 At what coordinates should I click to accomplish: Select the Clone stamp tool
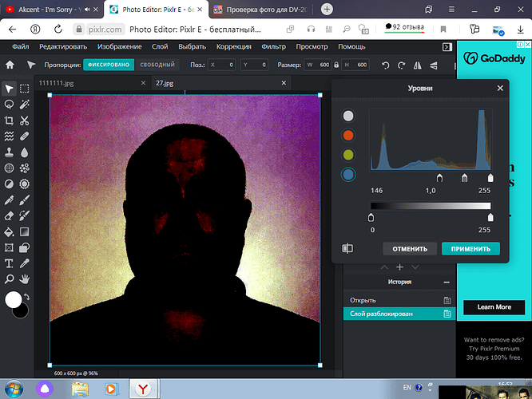click(9, 152)
